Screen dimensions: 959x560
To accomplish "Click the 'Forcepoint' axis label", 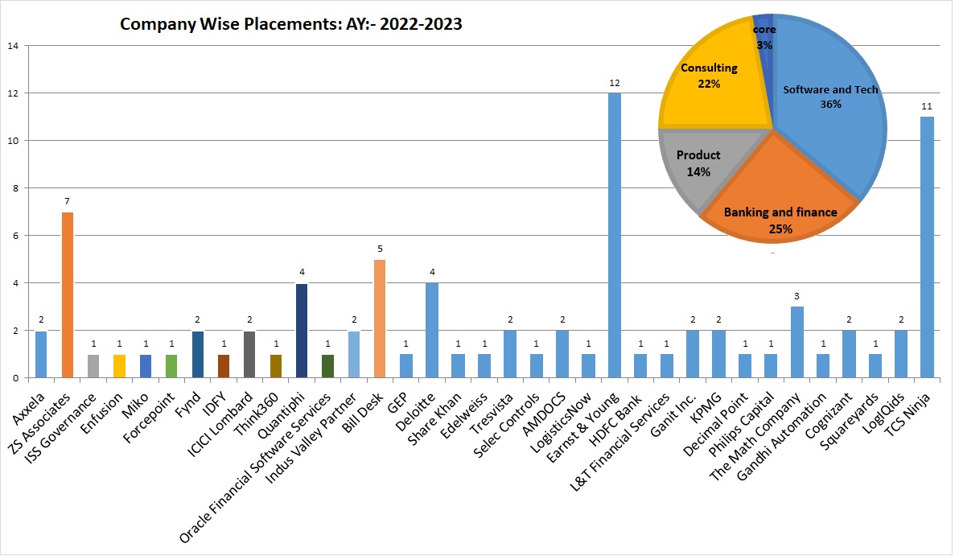I will 150,418.
